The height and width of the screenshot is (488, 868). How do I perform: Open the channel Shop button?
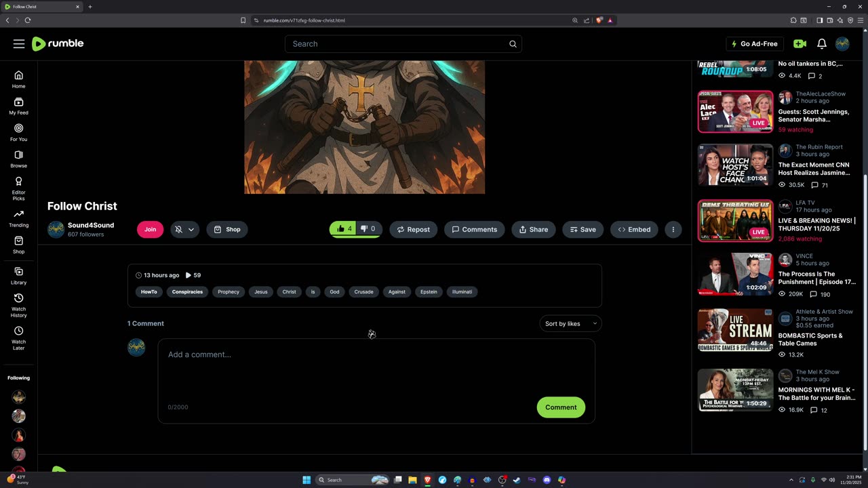(x=227, y=229)
